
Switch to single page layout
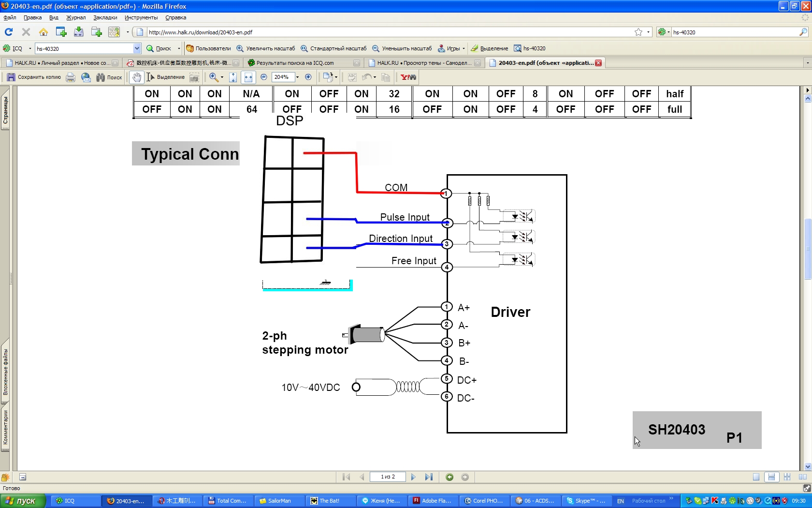click(x=756, y=477)
